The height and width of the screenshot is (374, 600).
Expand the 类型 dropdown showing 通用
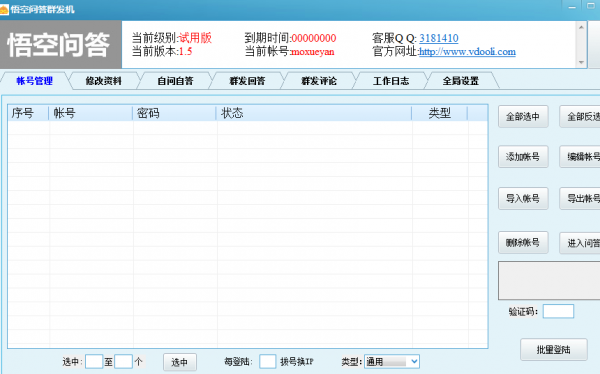(x=391, y=361)
